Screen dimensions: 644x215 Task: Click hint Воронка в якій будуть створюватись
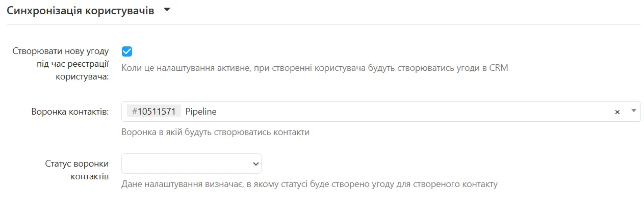216,132
